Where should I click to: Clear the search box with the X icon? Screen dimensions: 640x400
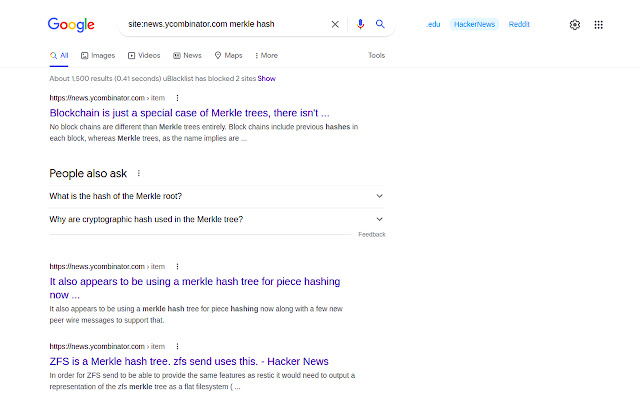click(x=335, y=24)
